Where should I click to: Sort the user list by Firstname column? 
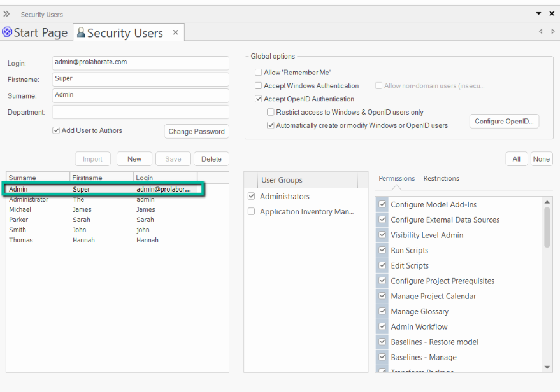pos(101,178)
